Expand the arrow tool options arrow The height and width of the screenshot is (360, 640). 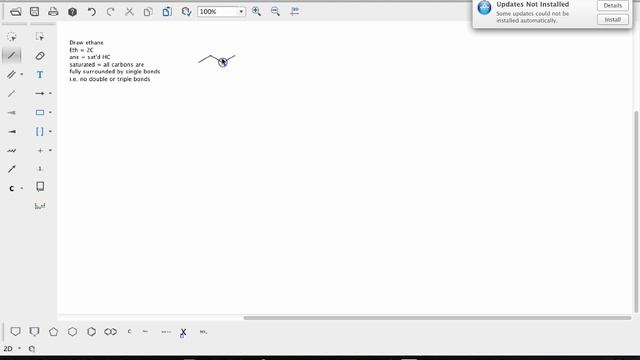50,93
